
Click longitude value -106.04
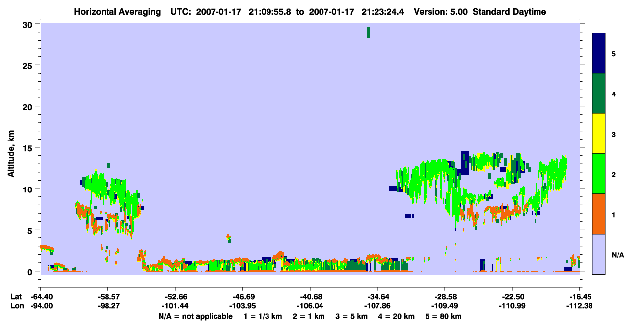pos(310,306)
